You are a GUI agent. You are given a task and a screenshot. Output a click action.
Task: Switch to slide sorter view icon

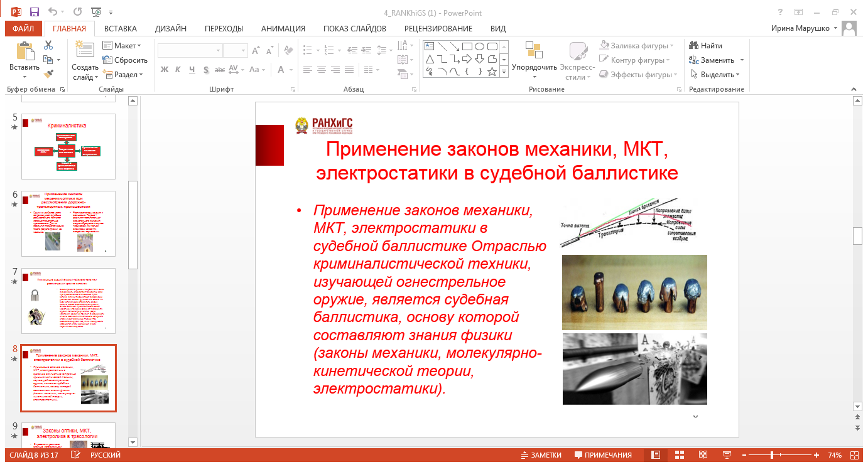[x=679, y=455]
